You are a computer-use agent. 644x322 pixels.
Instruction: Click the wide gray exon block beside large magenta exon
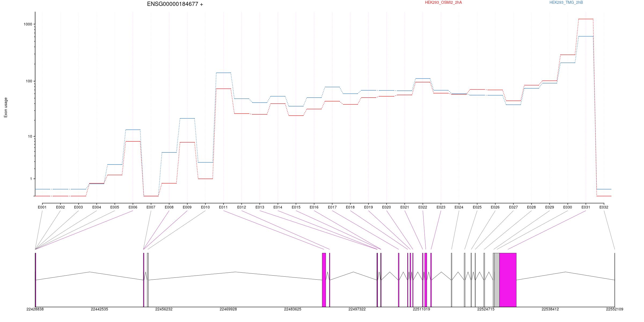tap(497, 280)
